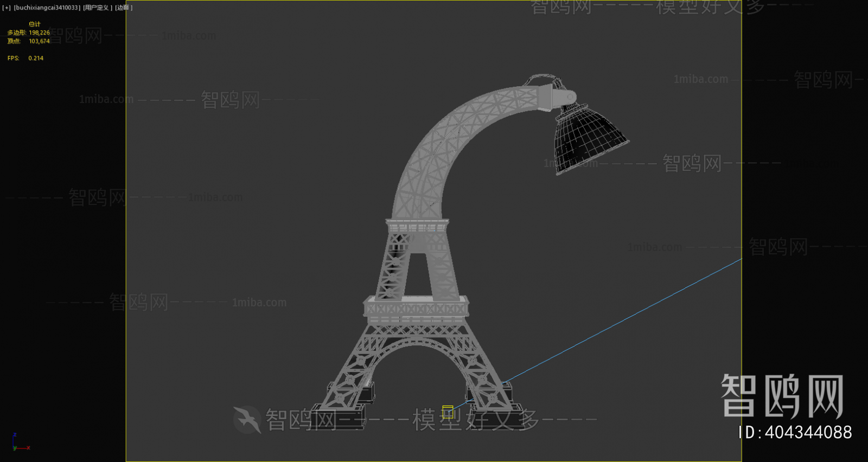Open the 用户定义 viewport preset menu

pos(98,8)
